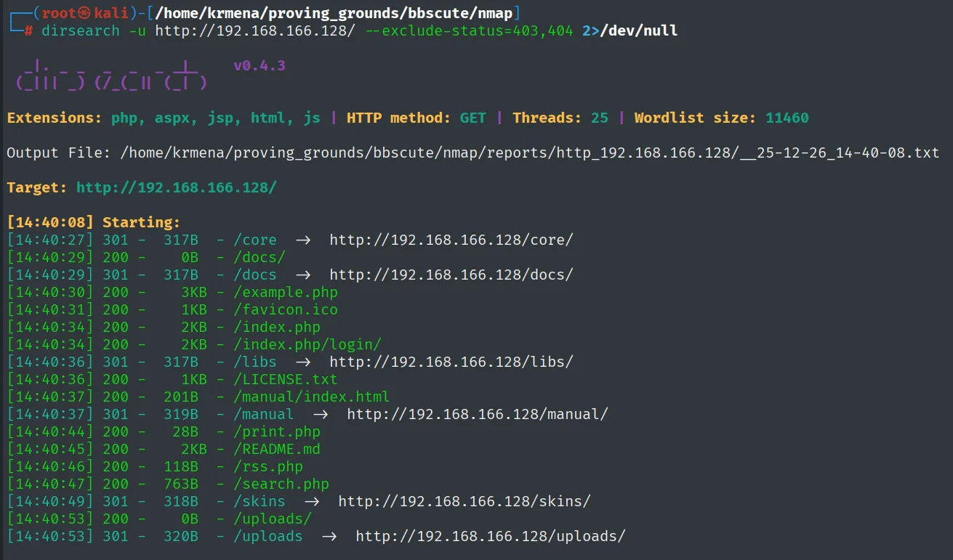
Task: Click the 201B size value
Action: coord(181,397)
